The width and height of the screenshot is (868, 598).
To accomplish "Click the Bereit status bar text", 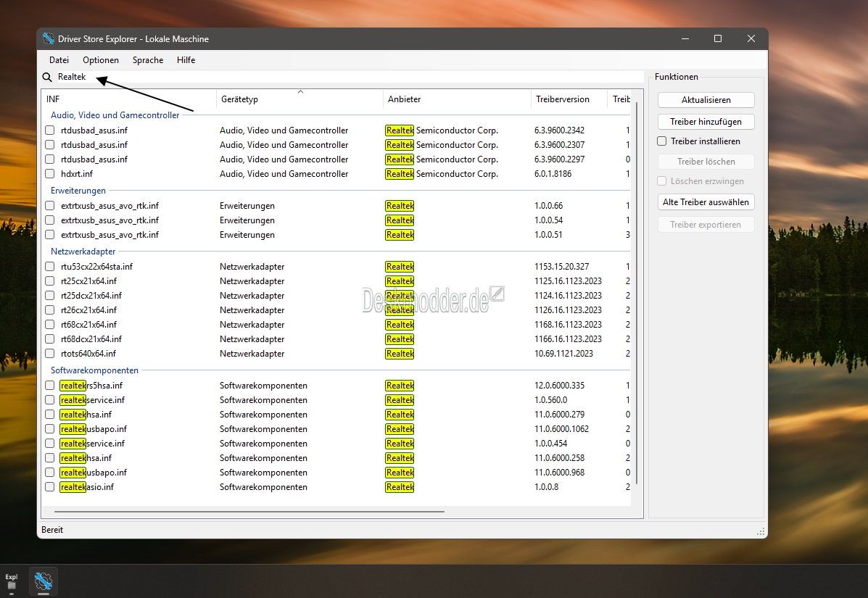I will pyautogui.click(x=52, y=530).
